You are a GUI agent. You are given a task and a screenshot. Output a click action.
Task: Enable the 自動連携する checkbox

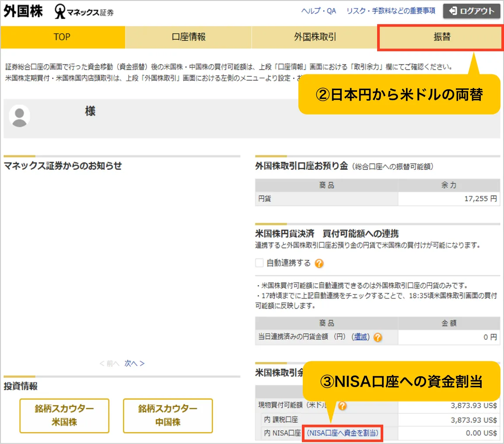click(x=259, y=263)
